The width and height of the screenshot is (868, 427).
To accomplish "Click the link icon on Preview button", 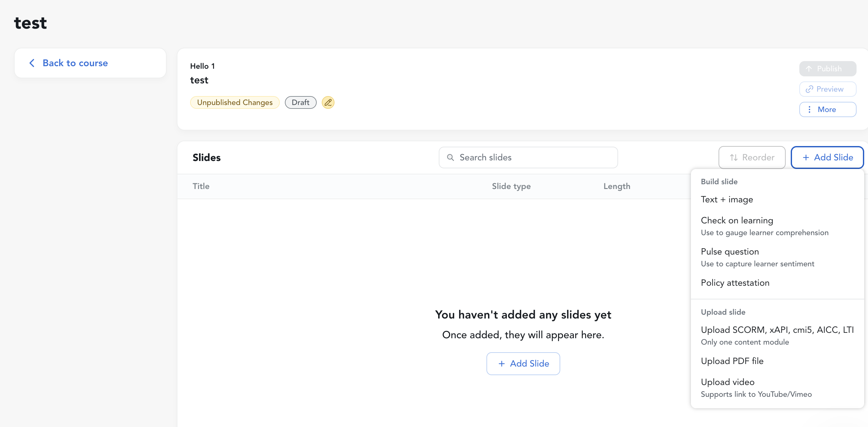I will point(809,89).
